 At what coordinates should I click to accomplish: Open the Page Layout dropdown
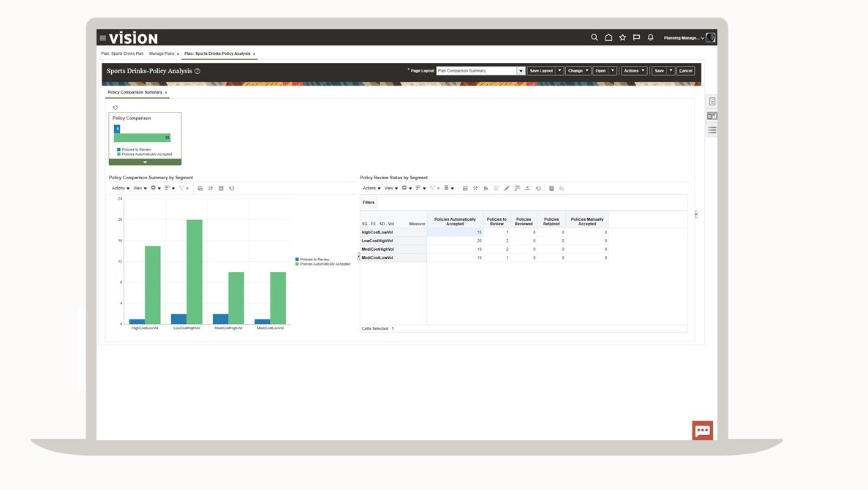click(x=521, y=70)
